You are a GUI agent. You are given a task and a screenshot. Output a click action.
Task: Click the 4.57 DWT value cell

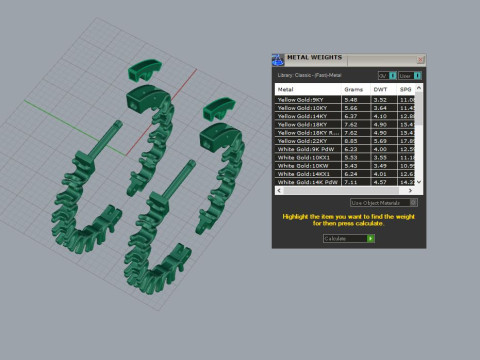click(x=384, y=182)
